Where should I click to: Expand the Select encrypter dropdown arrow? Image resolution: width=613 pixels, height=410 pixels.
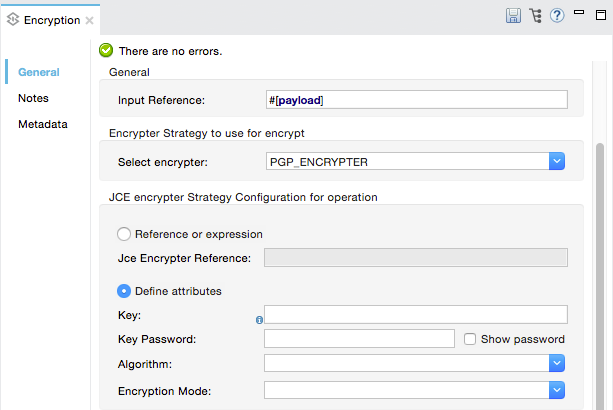point(557,161)
